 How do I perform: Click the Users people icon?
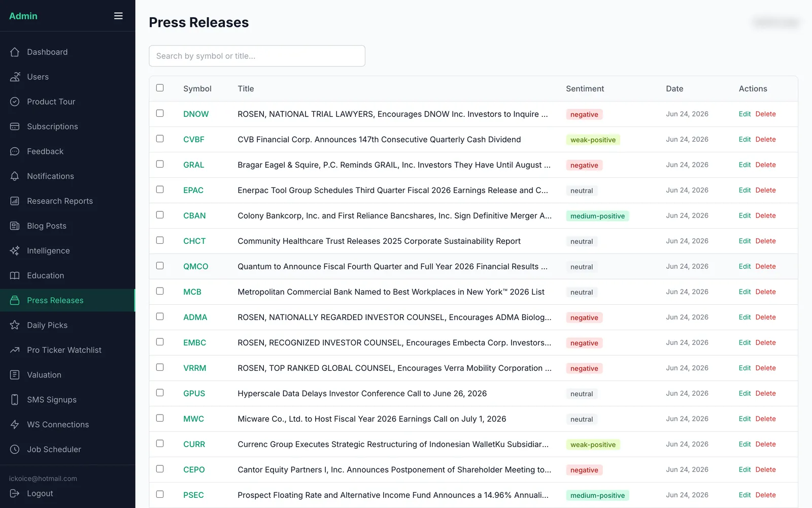[x=15, y=77]
